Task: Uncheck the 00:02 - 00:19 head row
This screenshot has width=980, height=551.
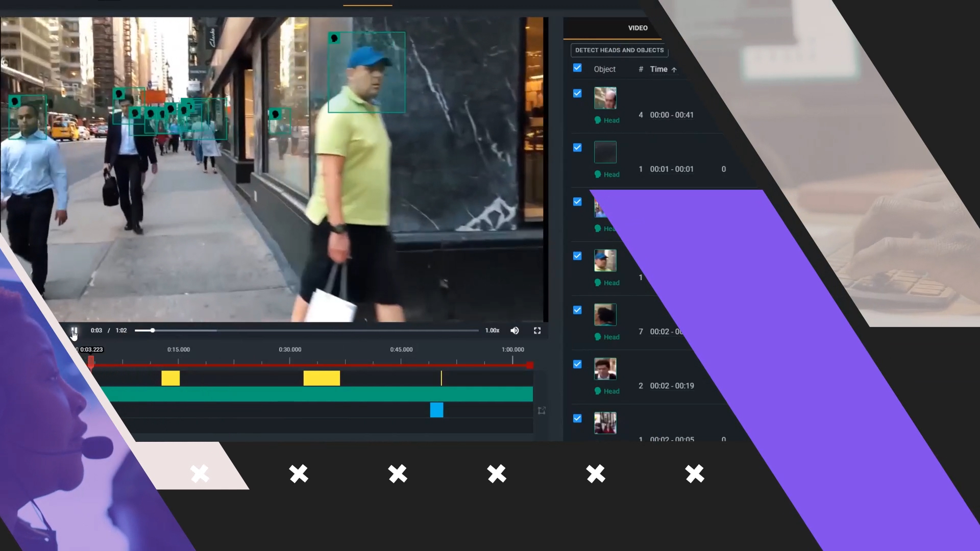Action: click(x=577, y=364)
